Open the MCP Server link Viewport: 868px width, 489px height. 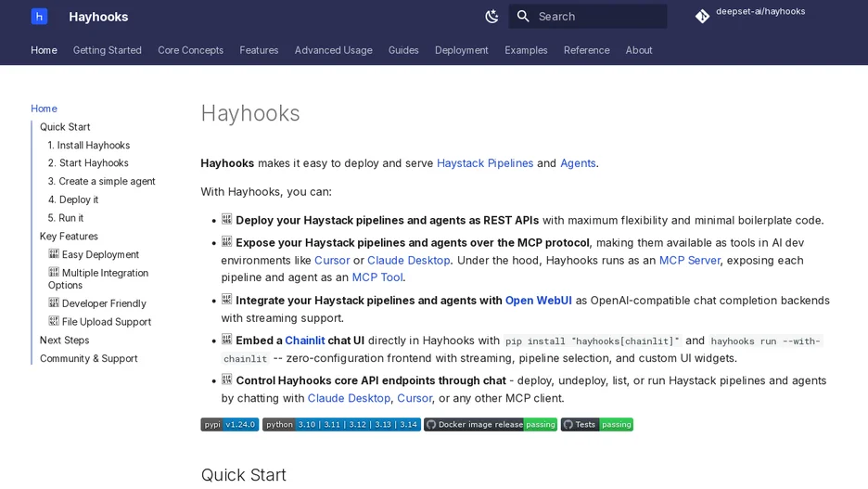[x=690, y=261]
